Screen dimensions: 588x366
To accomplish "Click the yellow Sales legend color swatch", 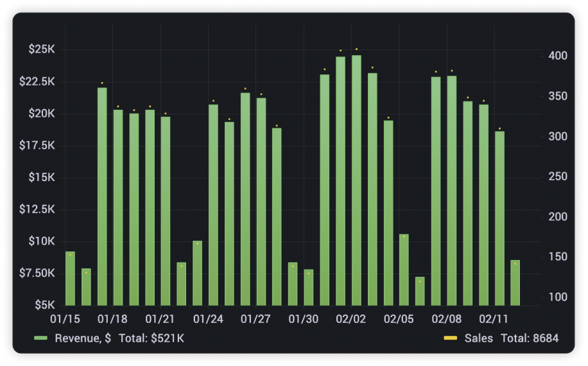I will point(451,338).
